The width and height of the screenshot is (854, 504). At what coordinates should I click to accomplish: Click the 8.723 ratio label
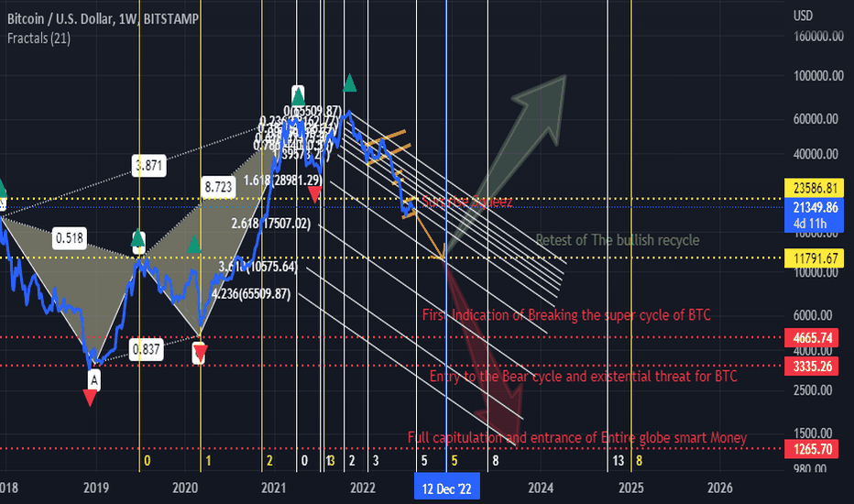click(x=218, y=187)
